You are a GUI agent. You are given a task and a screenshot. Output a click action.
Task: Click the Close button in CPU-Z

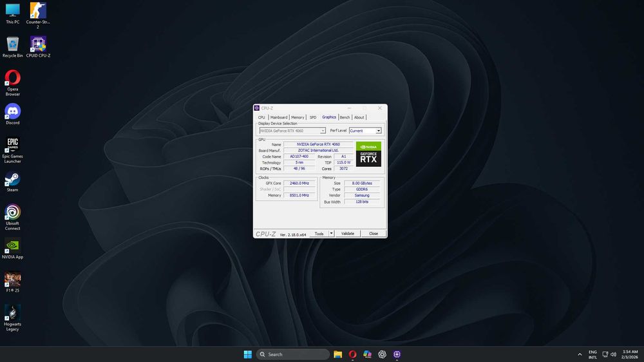[x=374, y=233]
